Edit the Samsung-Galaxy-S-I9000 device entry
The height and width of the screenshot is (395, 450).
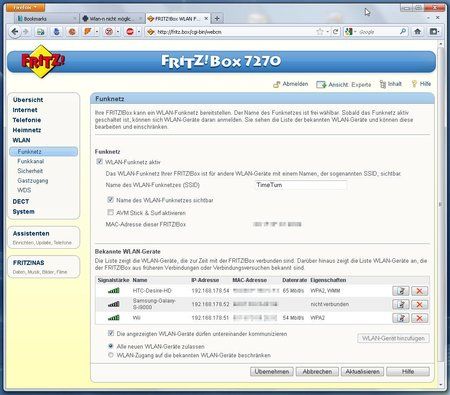click(401, 304)
